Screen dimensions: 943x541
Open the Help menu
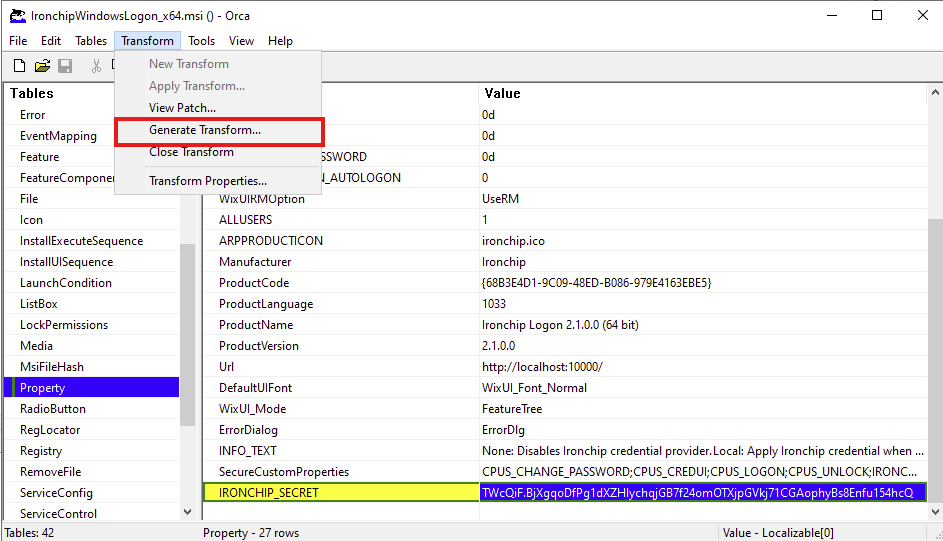[280, 41]
